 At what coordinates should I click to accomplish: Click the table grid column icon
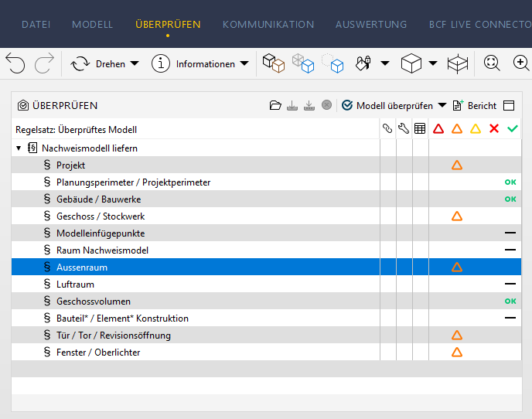420,128
